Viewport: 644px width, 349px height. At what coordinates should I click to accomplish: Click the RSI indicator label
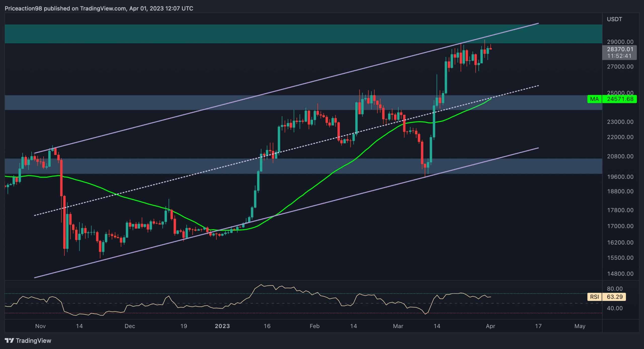[594, 297]
